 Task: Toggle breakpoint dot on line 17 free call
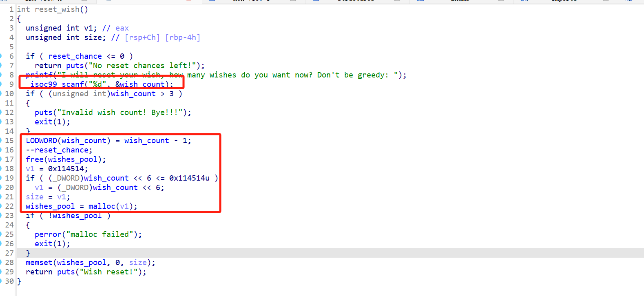pos(1,159)
